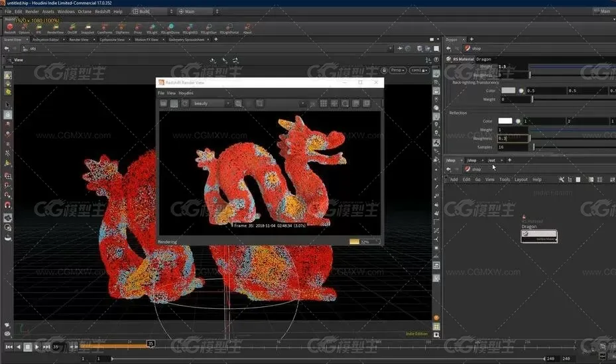Open the Persp viewport dropdown
This screenshot has width=616, height=364.
pos(398,70)
